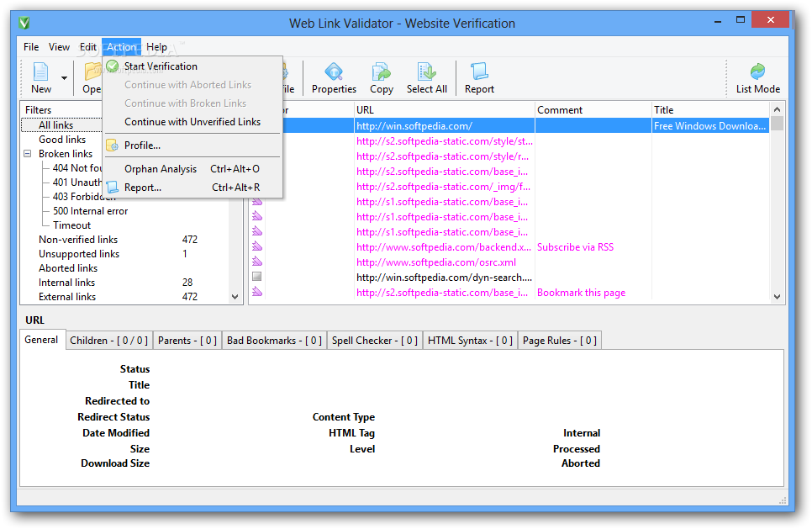Select Start Verification menu entry
This screenshot has height=529, width=812.
pyautogui.click(x=192, y=66)
